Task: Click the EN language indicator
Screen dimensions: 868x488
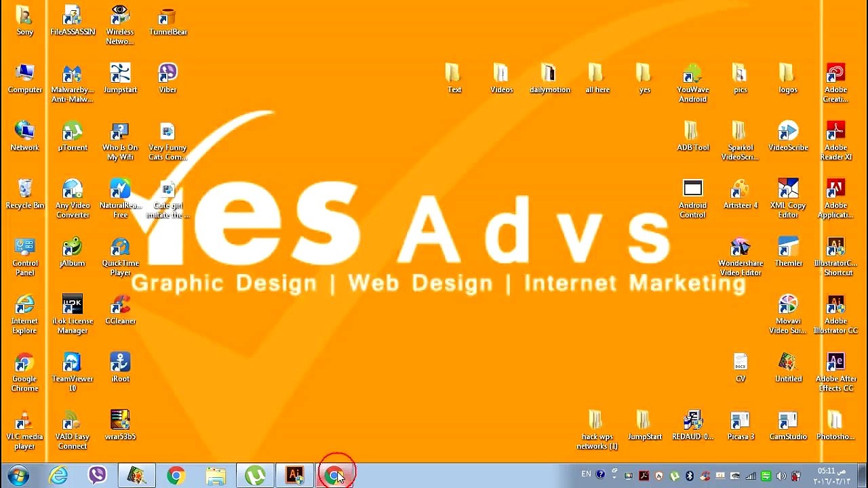Action: 586,474
